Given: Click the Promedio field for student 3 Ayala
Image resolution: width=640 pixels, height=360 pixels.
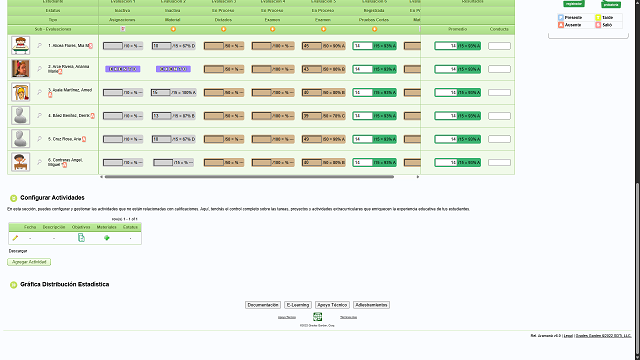Looking at the screenshot, I should pos(446,93).
